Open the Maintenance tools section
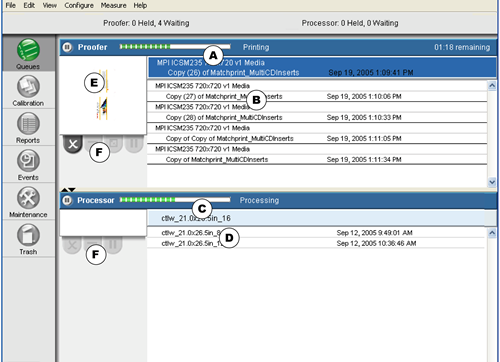The image size is (500, 362). [28, 198]
